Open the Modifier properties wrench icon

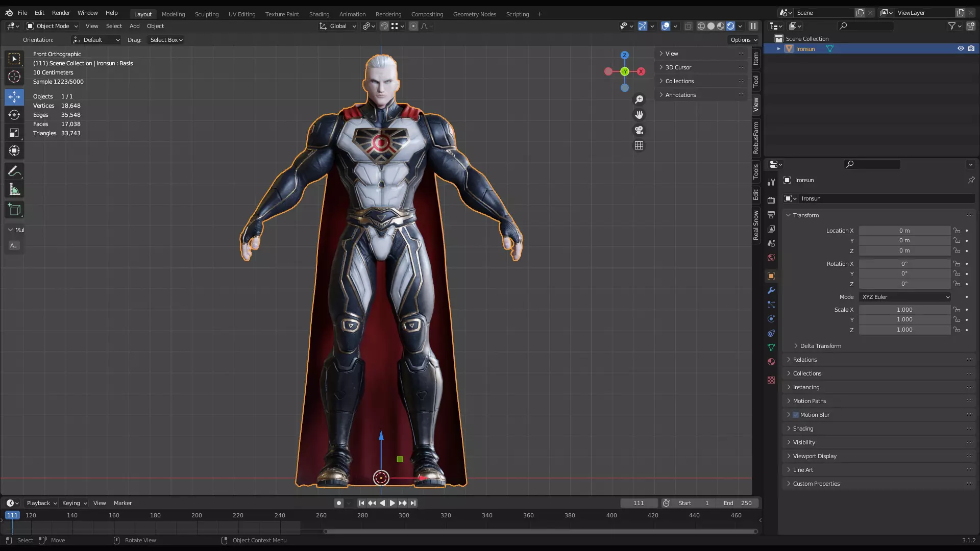coord(771,290)
